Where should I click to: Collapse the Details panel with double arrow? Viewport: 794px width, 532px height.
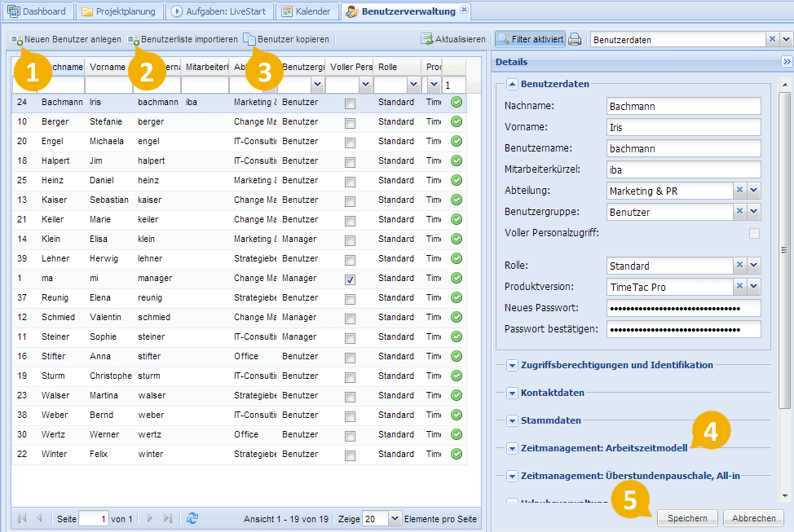(787, 62)
